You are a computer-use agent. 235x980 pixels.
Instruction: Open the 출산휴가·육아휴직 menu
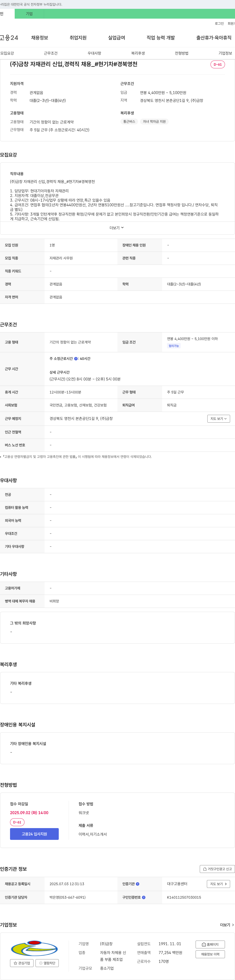(x=214, y=38)
